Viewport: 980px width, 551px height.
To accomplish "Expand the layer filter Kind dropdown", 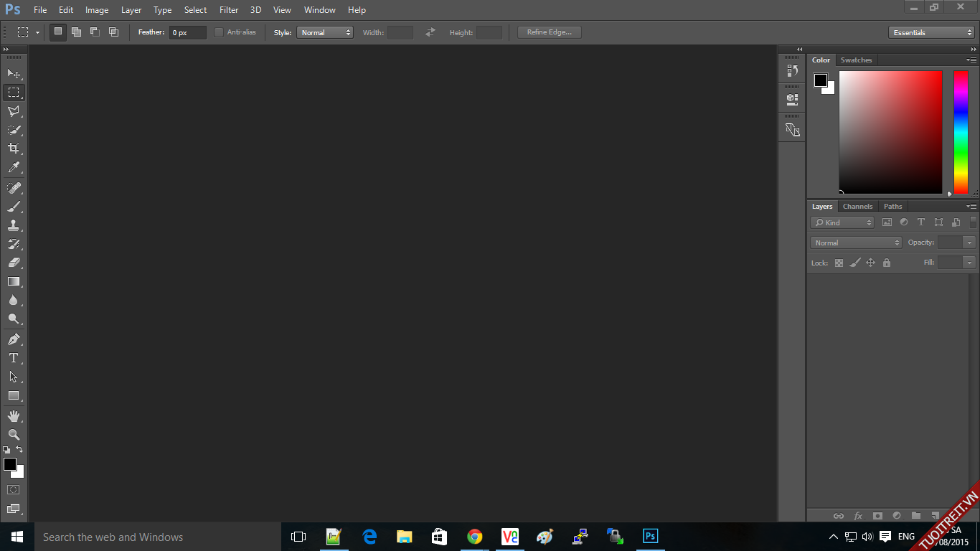I will pyautogui.click(x=842, y=222).
